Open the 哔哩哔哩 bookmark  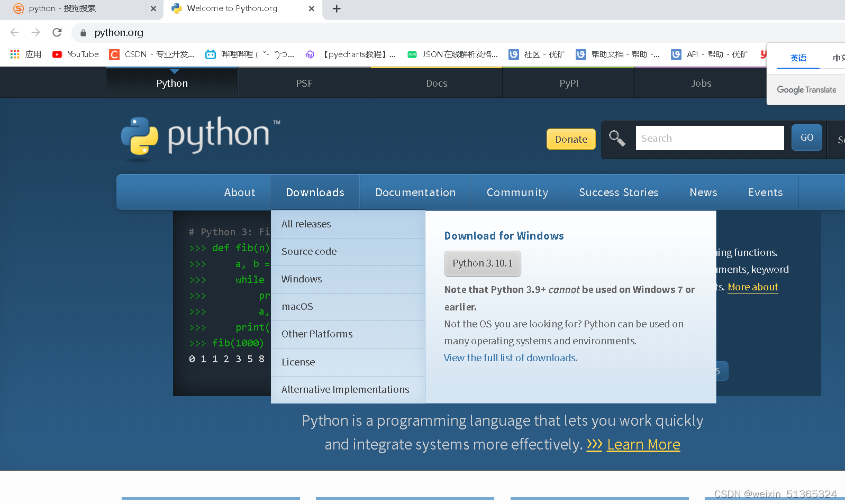250,54
